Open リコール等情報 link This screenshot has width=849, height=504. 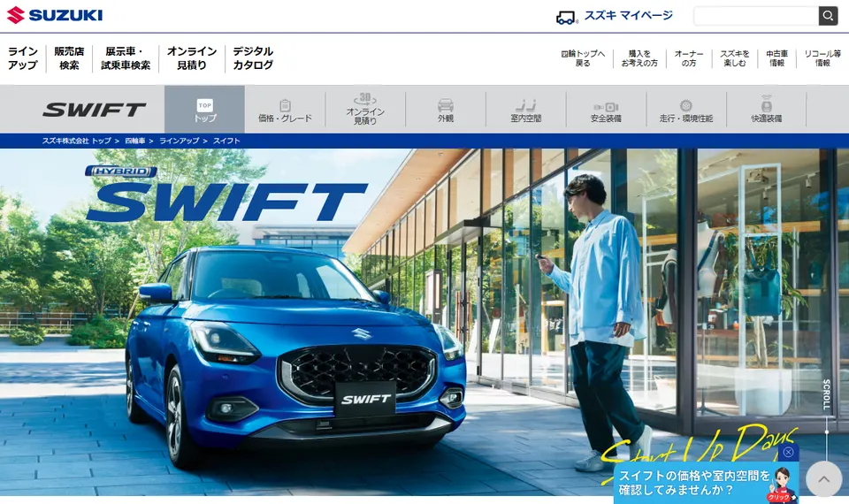pos(822,58)
